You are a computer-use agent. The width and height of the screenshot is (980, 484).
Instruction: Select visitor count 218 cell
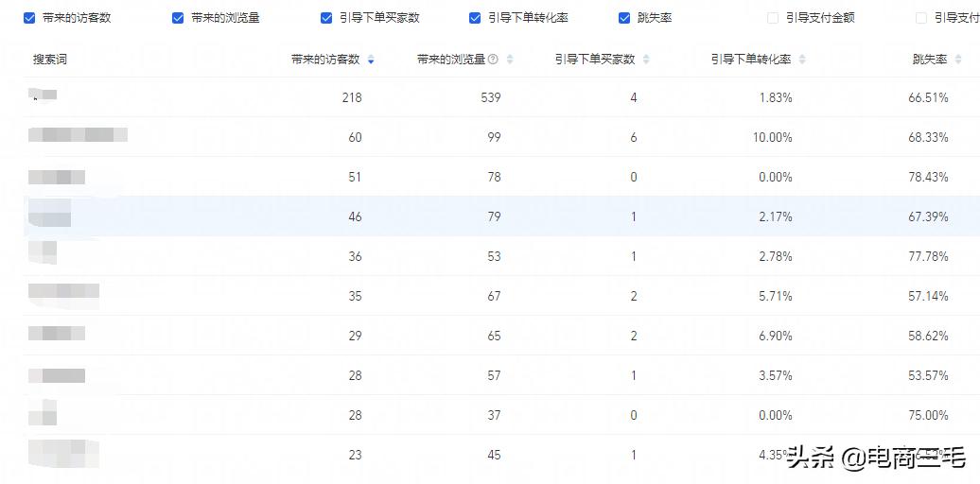tap(352, 97)
